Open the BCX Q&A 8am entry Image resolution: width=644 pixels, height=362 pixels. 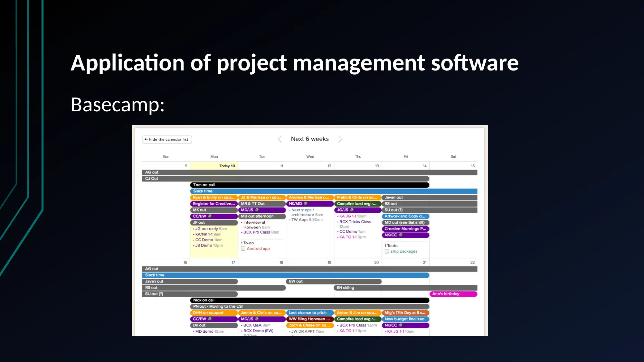(256, 325)
